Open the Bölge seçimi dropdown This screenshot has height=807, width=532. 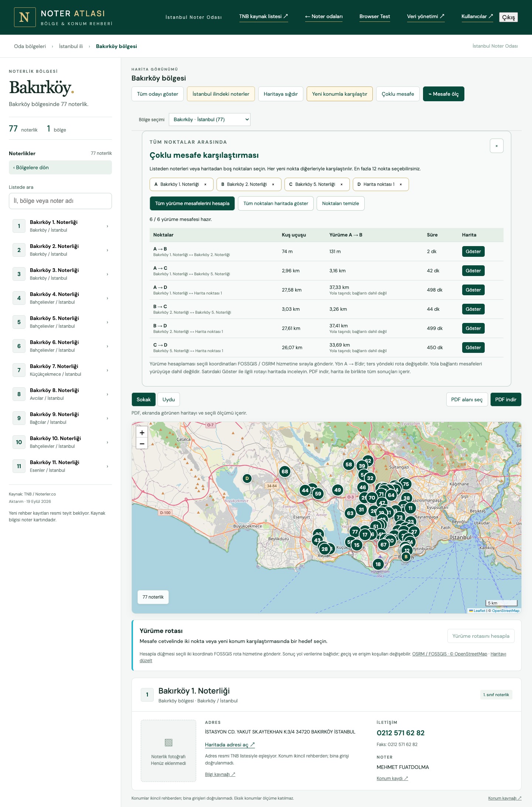point(209,119)
